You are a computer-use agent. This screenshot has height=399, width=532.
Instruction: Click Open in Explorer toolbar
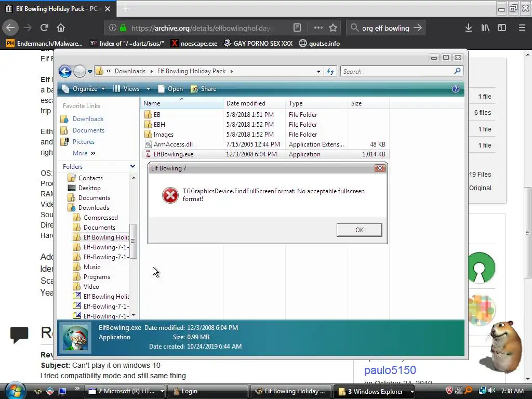coord(170,89)
